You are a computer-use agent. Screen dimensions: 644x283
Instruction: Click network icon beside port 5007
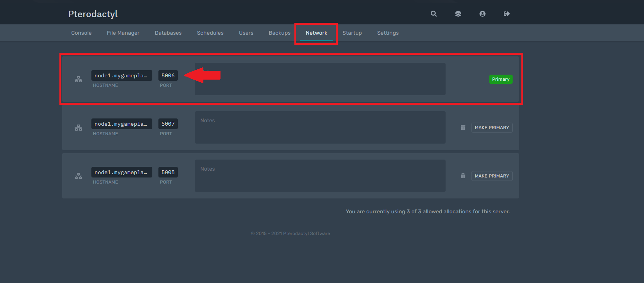(78, 128)
